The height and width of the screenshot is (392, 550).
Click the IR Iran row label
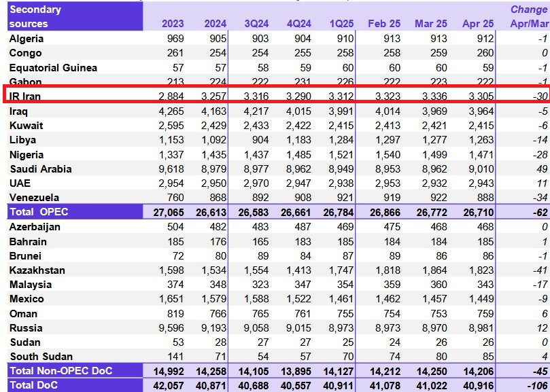pyautogui.click(x=25, y=96)
